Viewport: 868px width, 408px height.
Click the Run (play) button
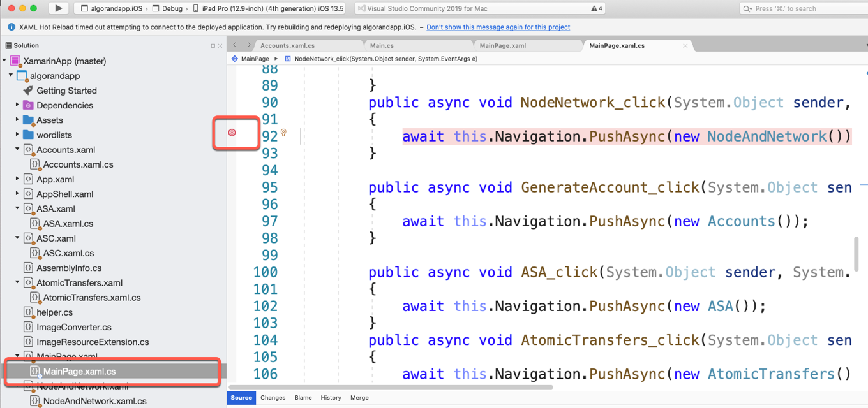click(59, 8)
